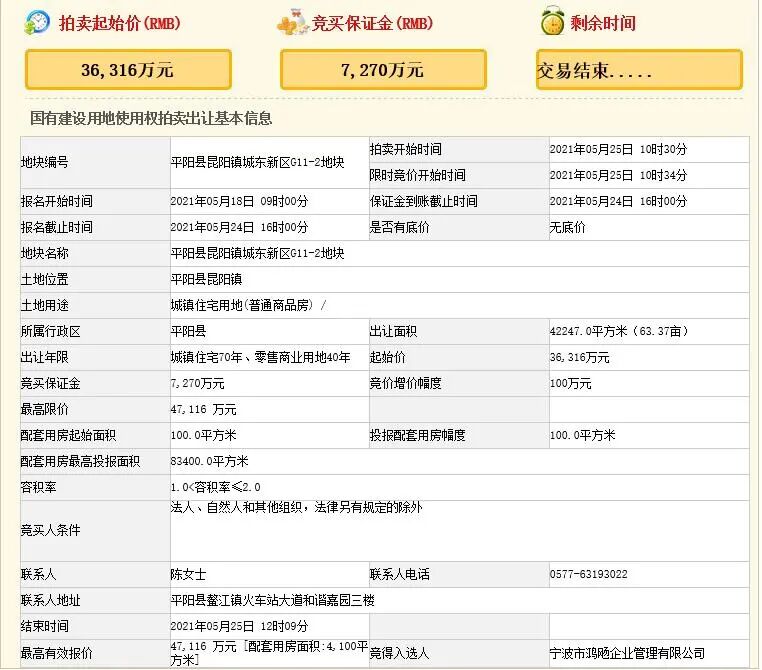Click the 竞买人条件 label
762x670 pixels.
pyautogui.click(x=50, y=531)
